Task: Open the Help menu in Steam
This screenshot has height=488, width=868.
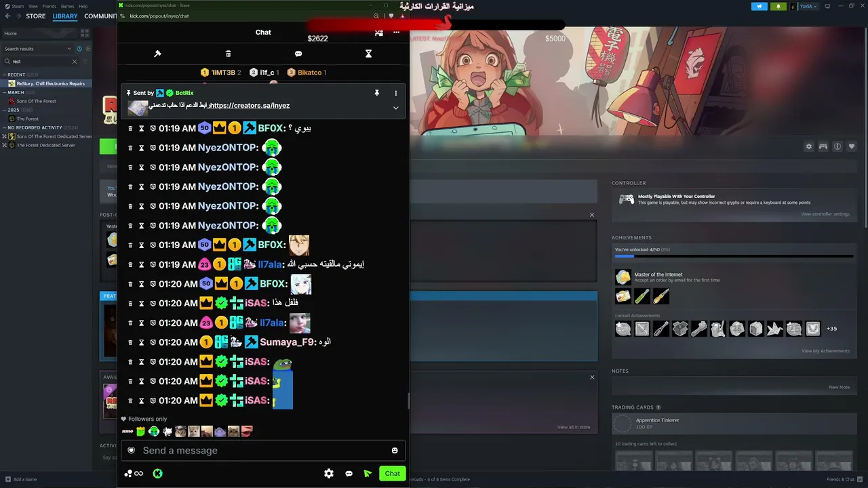Action: (83, 6)
